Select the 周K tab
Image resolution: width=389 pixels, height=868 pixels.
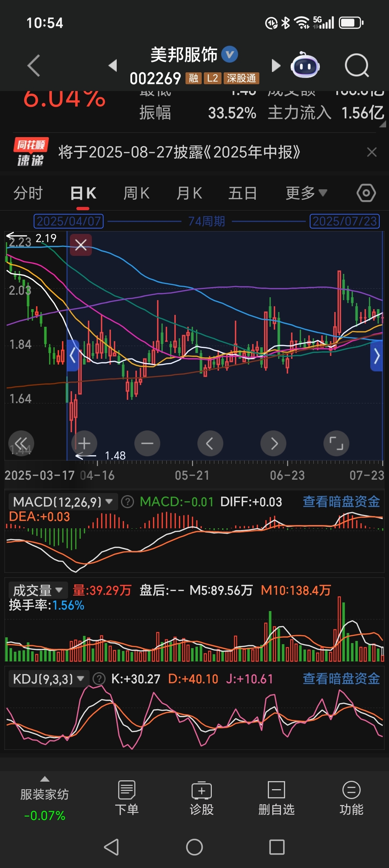136,193
